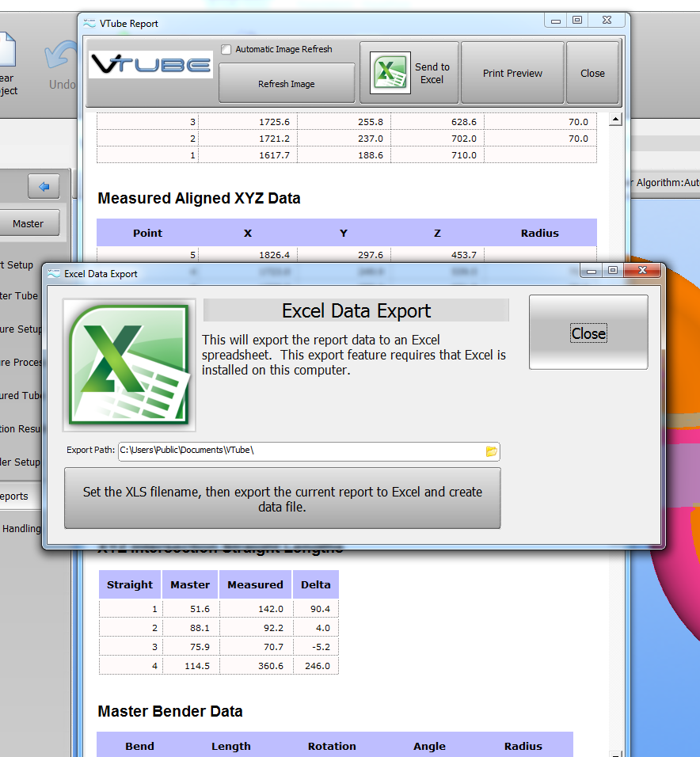Close the Excel Data Export dialog via Close button
Image resolution: width=700 pixels, height=757 pixels.
click(x=588, y=333)
